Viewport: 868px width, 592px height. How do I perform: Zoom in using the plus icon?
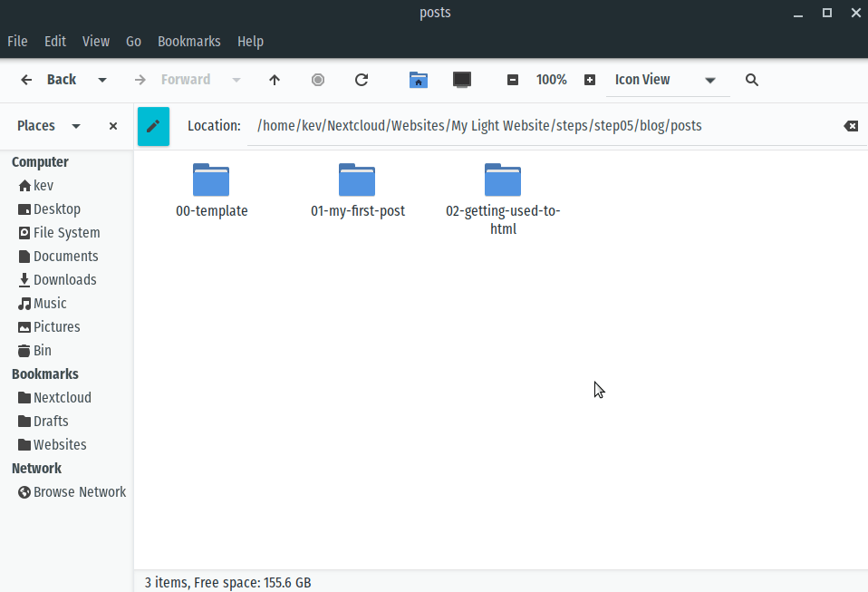590,80
